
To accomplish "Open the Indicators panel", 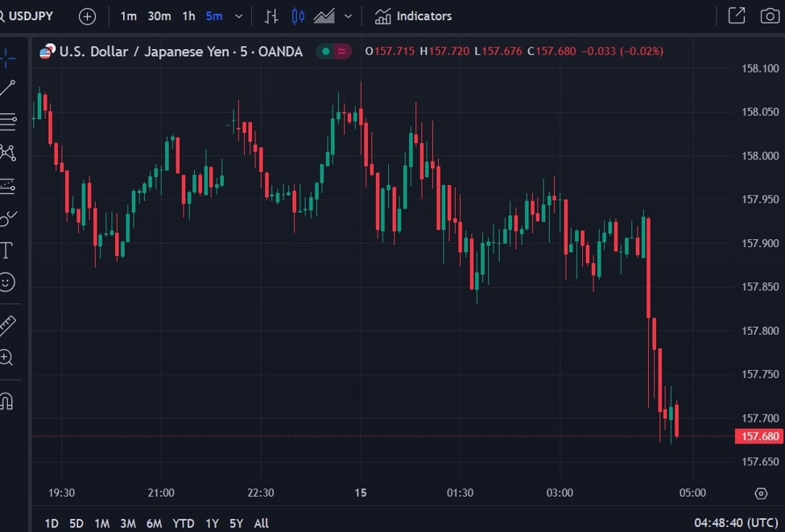I will pos(413,16).
